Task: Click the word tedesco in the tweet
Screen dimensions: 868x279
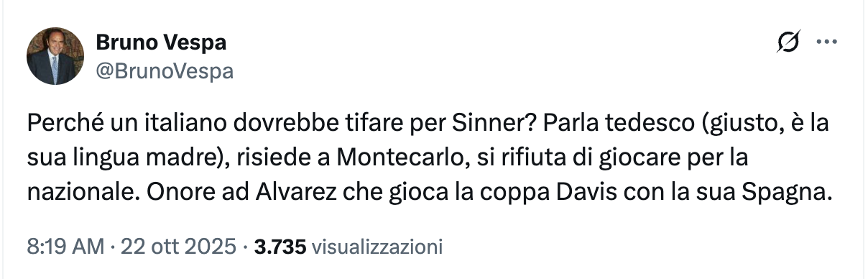Action: 633,124
